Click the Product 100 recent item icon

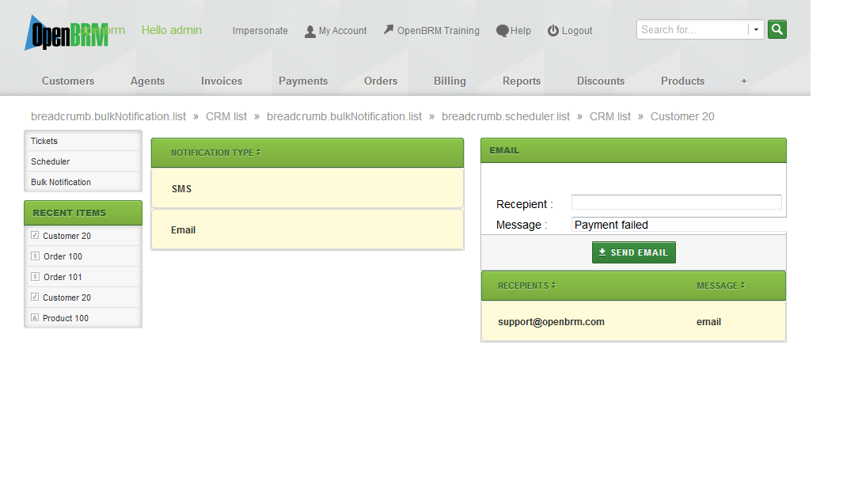[x=35, y=318]
